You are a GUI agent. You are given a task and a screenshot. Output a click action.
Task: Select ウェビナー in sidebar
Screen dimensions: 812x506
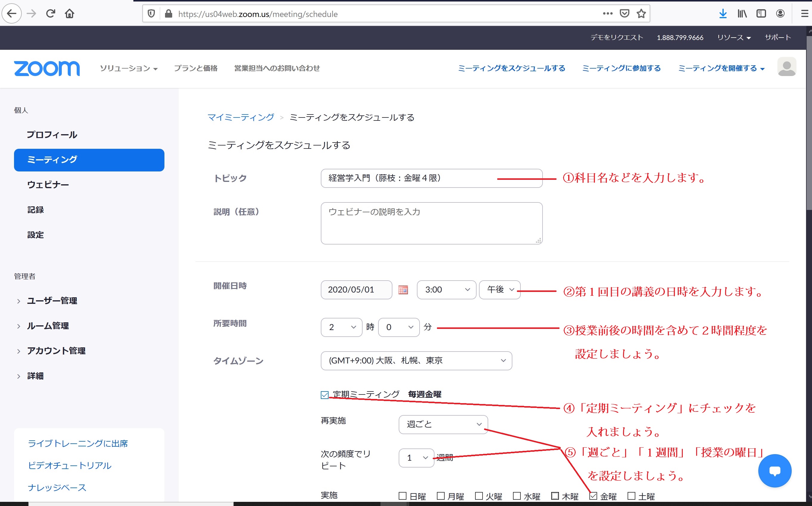48,185
